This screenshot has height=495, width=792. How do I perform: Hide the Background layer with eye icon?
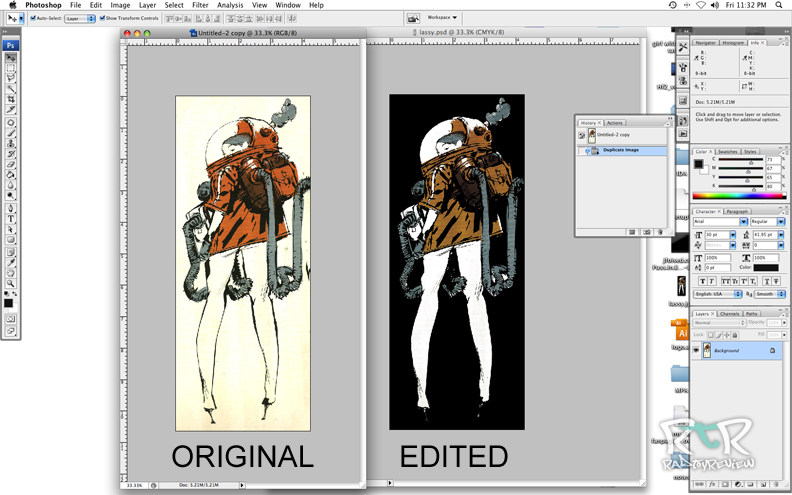696,351
